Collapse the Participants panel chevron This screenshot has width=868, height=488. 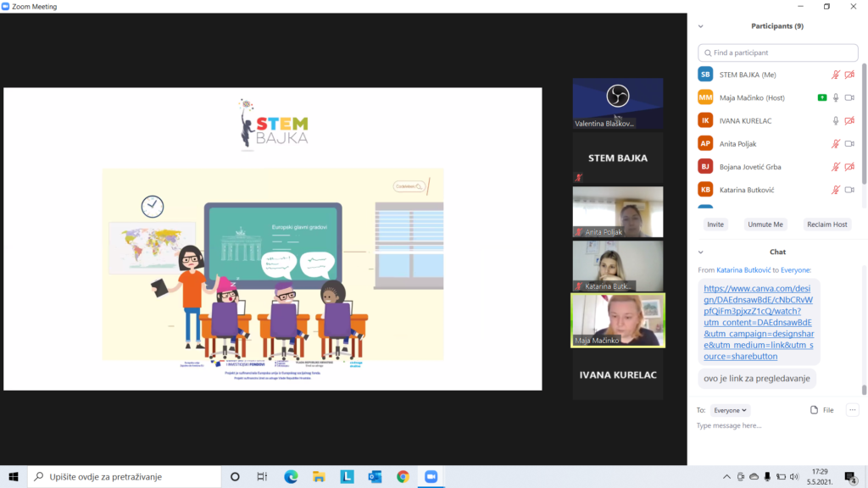point(701,26)
